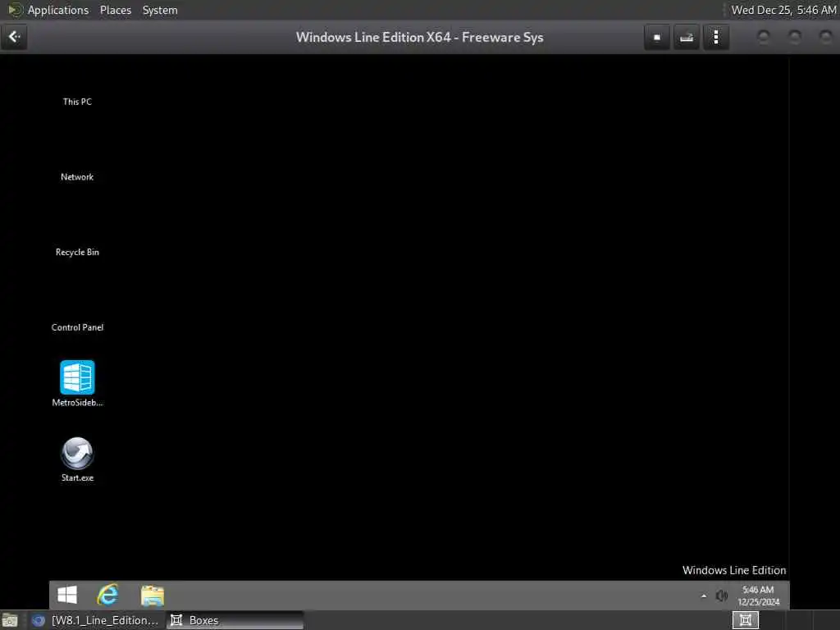Select the This PC desktop label
Screen dimensions: 840x630
coord(77,102)
